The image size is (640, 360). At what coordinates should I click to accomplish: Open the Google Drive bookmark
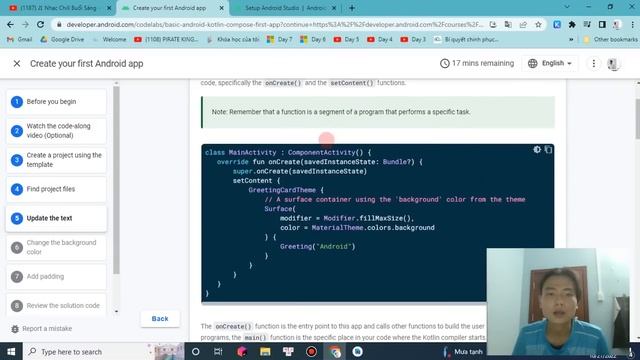62,39
